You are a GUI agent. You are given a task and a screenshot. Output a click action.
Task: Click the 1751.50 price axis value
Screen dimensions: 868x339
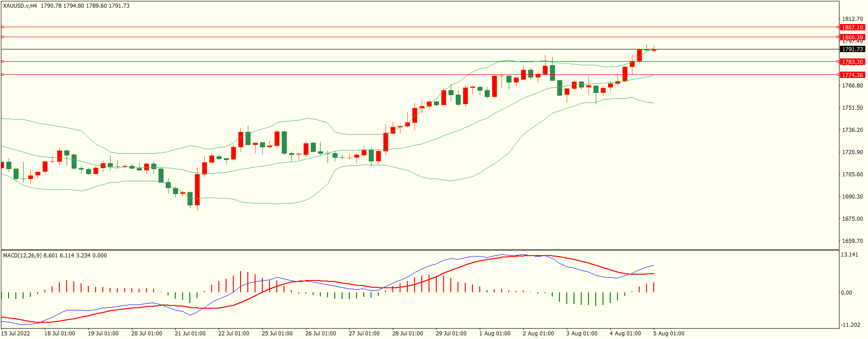(852, 108)
